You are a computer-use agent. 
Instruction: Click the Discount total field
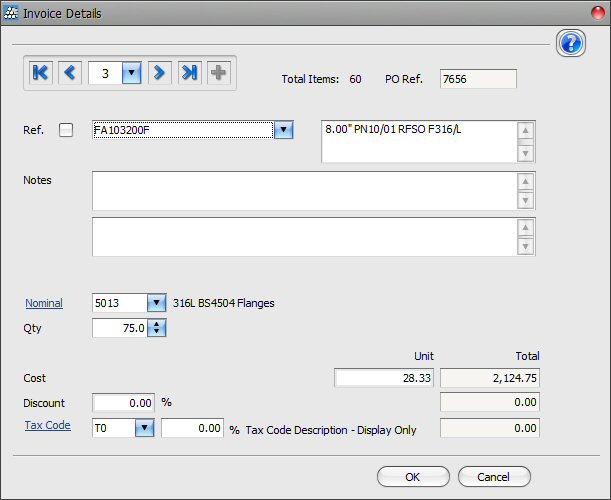click(x=490, y=402)
